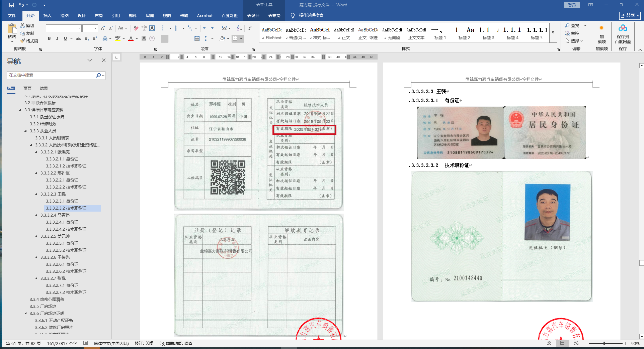Apply character shading
644x349 pixels.
point(144,38)
